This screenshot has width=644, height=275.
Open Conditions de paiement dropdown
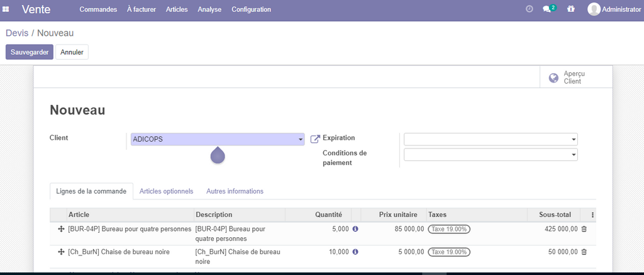(x=574, y=155)
